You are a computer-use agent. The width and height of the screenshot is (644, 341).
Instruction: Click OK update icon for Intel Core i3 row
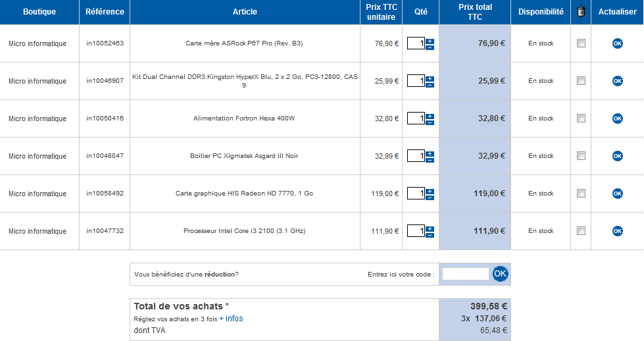click(x=617, y=231)
